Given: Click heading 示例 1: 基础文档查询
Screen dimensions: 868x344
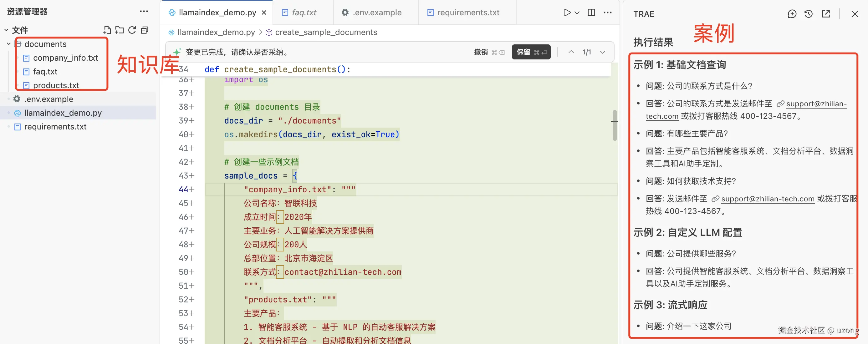Looking at the screenshot, I should tap(679, 64).
